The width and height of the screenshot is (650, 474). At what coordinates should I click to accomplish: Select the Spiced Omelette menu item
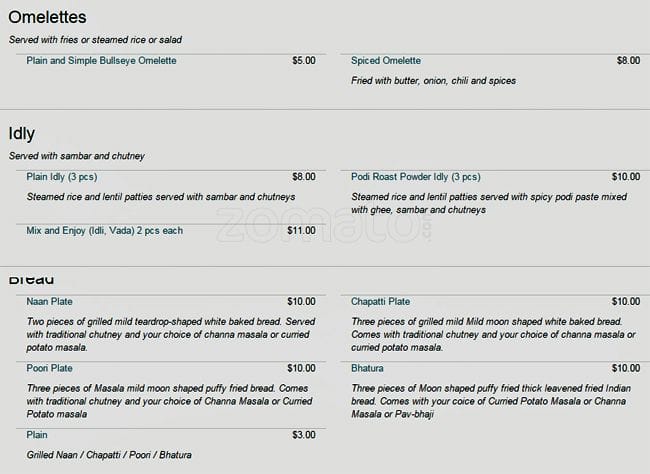[x=386, y=61]
